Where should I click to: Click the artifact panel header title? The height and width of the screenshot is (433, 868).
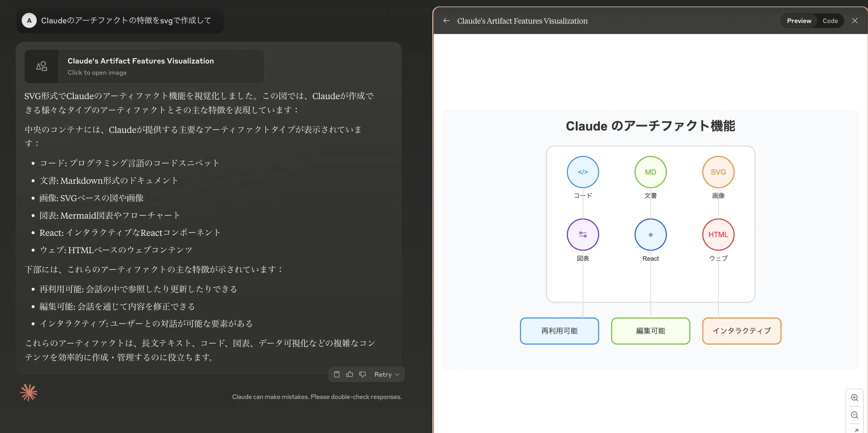point(522,21)
